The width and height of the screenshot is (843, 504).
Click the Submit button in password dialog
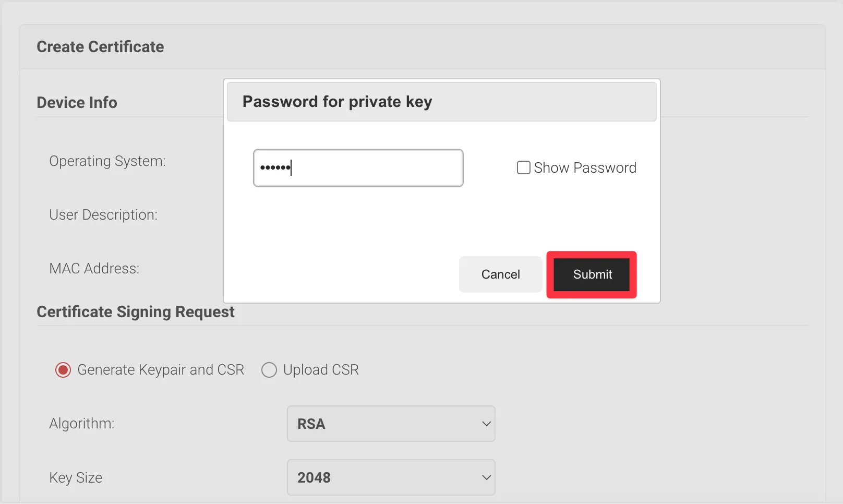tap(592, 274)
